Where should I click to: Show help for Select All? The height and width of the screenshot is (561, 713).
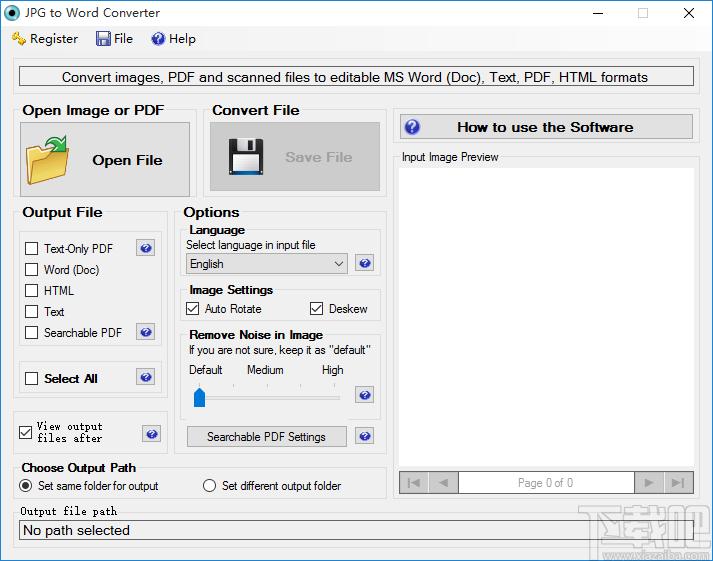coord(146,377)
